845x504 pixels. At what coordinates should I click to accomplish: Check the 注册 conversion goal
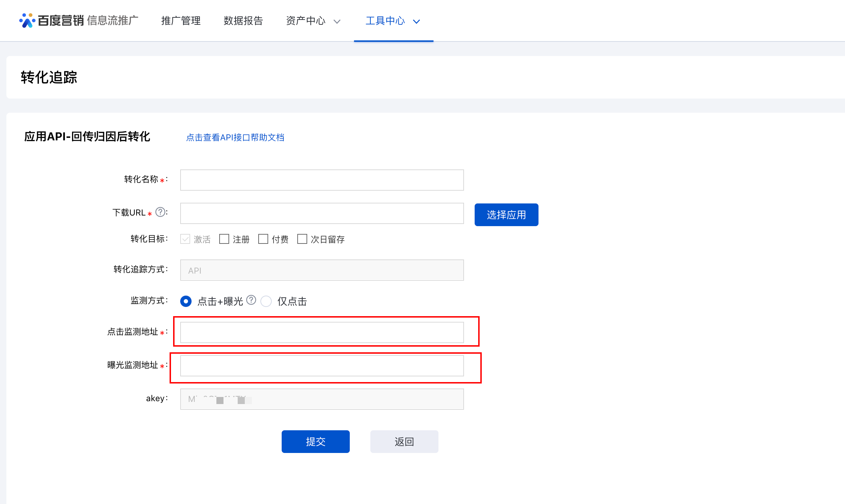(x=224, y=239)
